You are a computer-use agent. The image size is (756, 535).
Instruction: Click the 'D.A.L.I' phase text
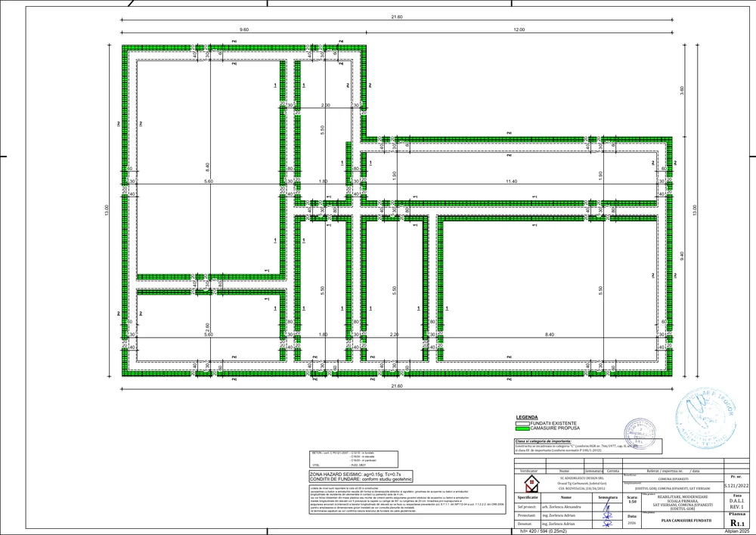[736, 501]
